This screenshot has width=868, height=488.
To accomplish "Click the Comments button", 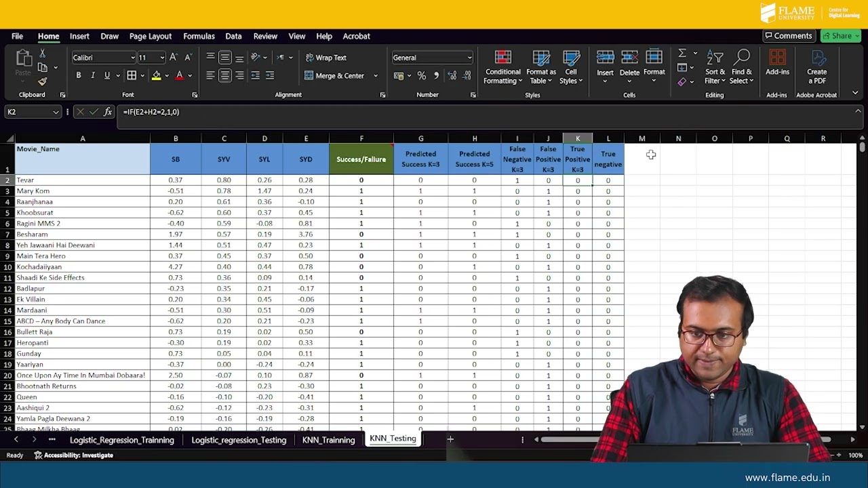I will 788,36.
